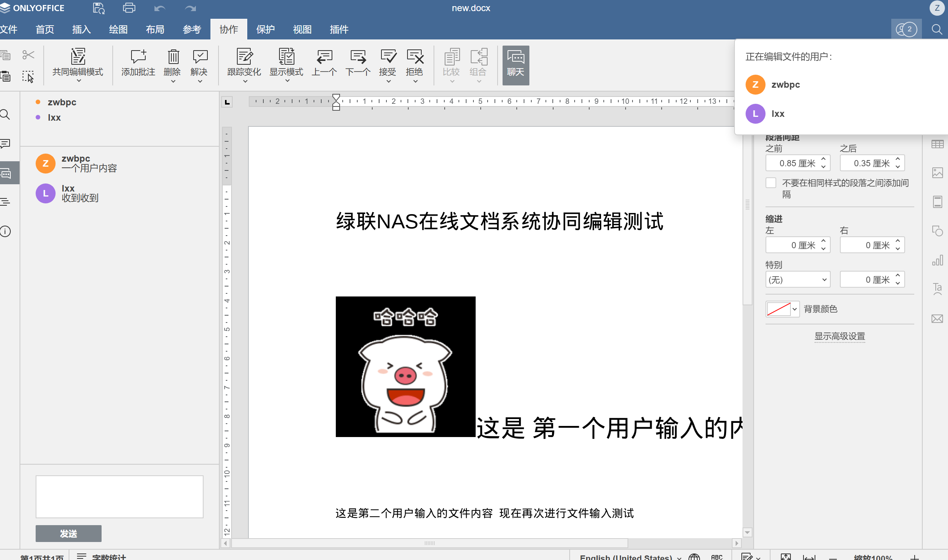948x560 pixels.
Task: Click the Reject change icon
Action: click(x=415, y=57)
